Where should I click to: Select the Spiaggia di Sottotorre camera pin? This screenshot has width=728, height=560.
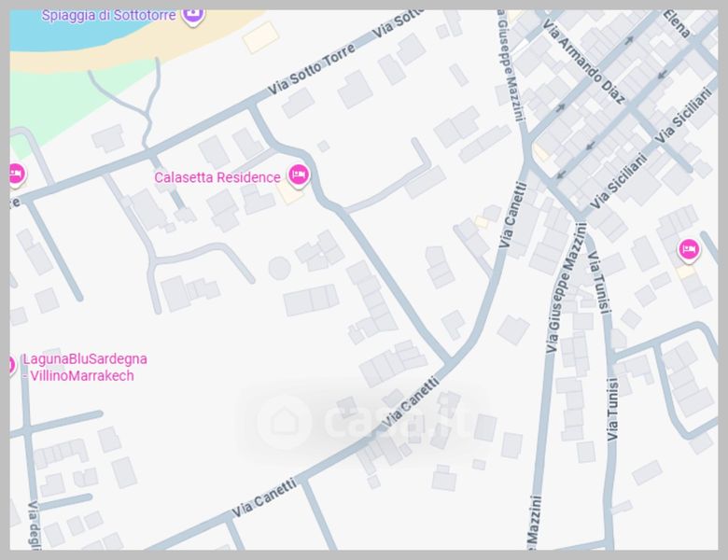click(x=192, y=16)
